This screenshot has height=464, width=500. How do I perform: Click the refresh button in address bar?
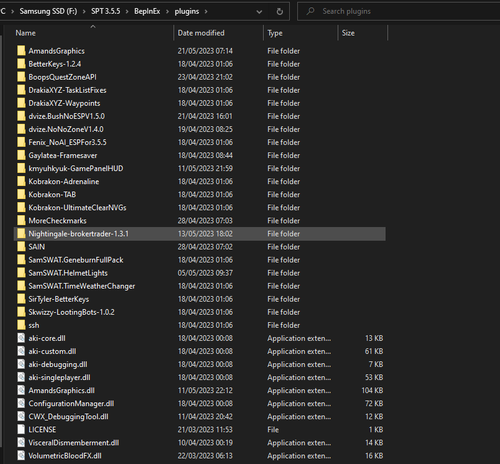click(280, 11)
